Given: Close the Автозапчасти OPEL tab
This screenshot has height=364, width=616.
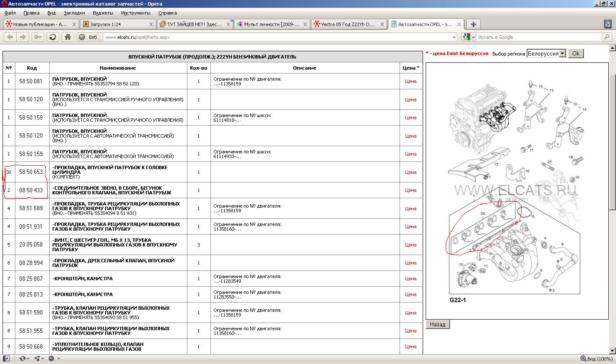Looking at the screenshot, I should [x=459, y=24].
